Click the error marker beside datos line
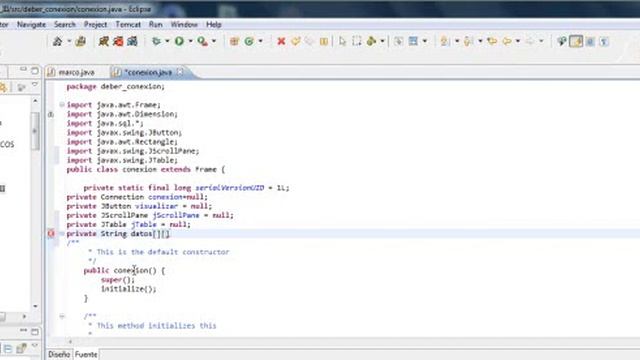The image size is (640, 360). tap(51, 233)
